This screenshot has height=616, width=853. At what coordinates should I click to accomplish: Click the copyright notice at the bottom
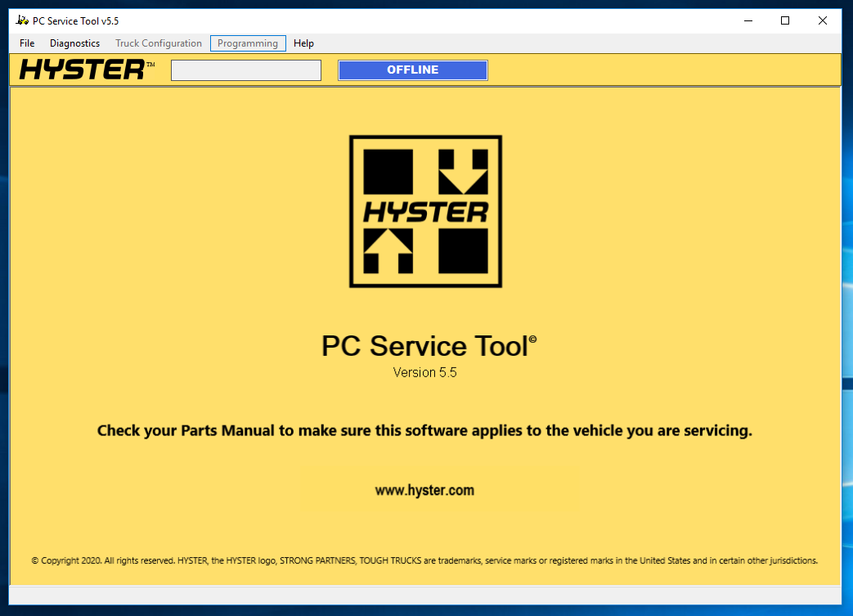424,560
